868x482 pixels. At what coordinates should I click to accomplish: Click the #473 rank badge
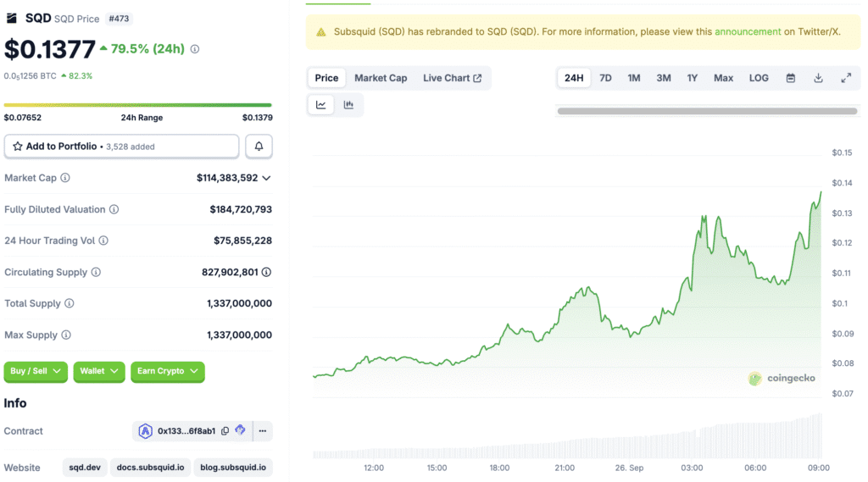point(119,19)
